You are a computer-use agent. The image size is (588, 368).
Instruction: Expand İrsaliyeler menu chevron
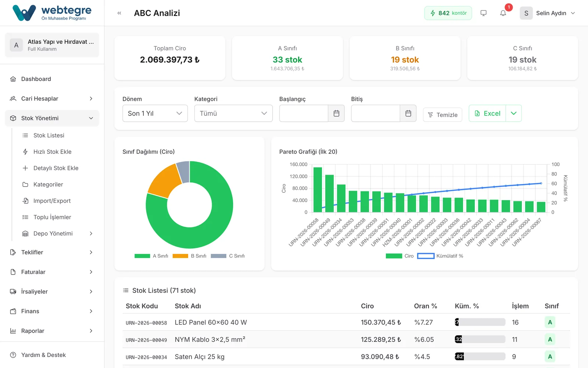[x=91, y=291]
